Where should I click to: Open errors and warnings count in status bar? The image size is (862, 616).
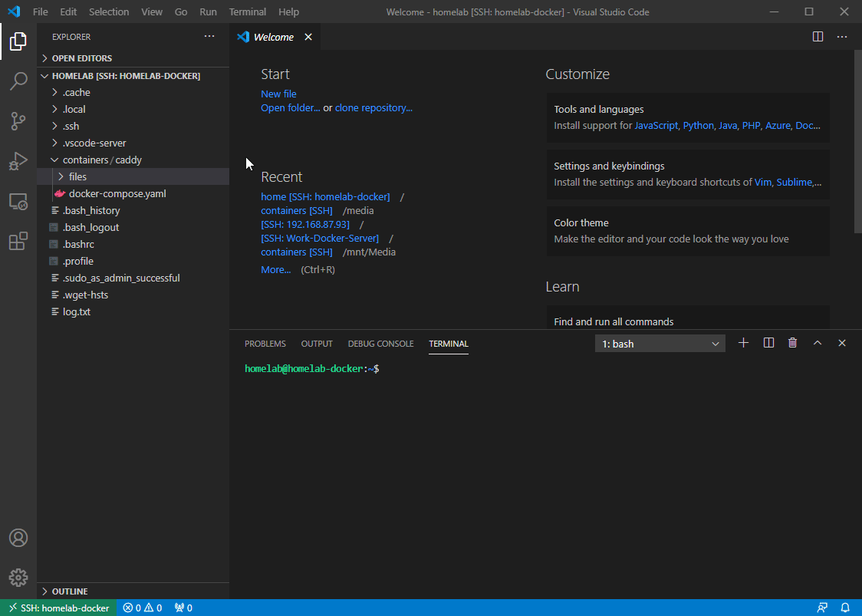click(x=143, y=608)
